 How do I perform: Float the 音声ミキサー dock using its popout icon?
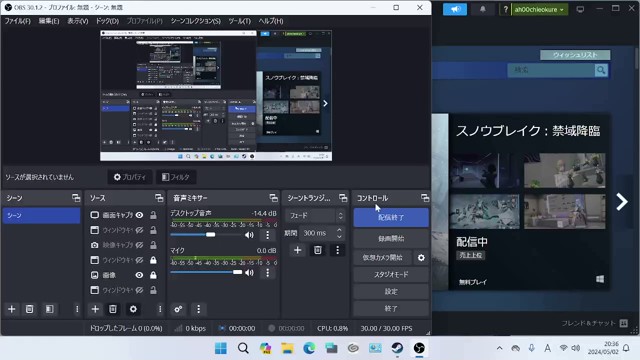pyautogui.click(x=273, y=198)
